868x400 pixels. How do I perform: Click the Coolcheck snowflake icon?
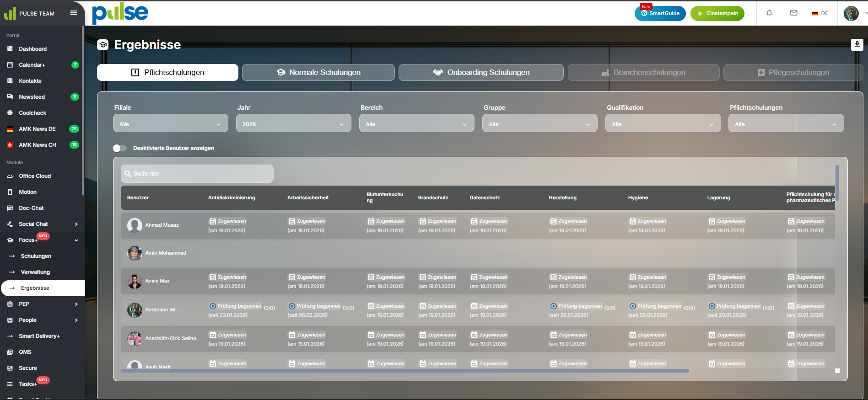point(10,113)
